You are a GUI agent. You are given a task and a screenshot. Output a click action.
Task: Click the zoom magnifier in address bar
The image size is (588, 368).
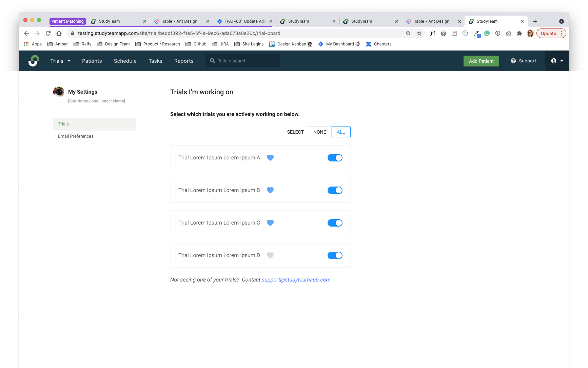(408, 33)
